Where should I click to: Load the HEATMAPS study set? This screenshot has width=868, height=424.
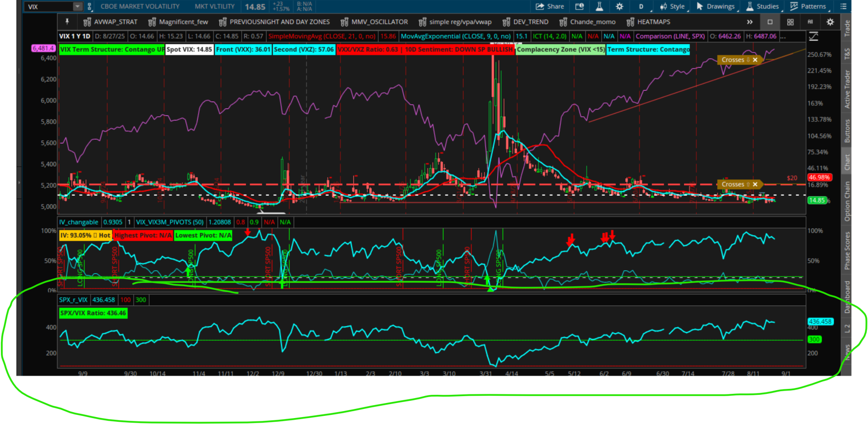click(x=648, y=22)
